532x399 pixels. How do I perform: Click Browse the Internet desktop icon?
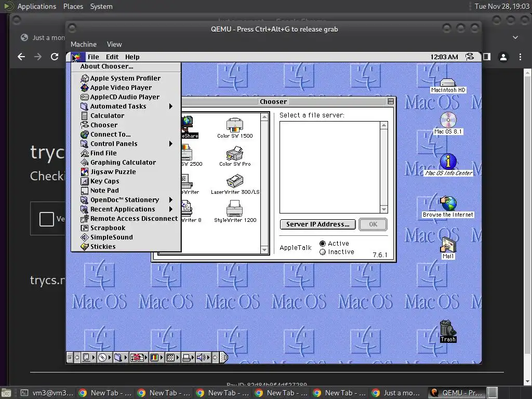pos(448,207)
